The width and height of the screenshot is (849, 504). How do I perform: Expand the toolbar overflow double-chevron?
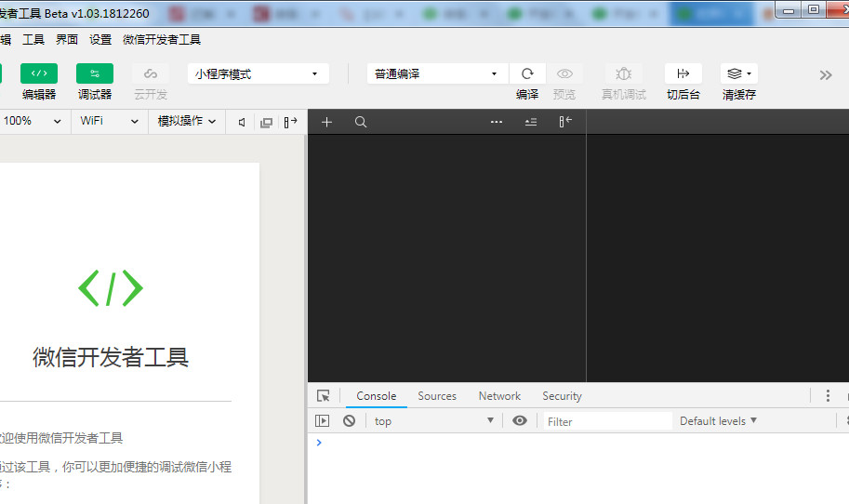coord(825,75)
